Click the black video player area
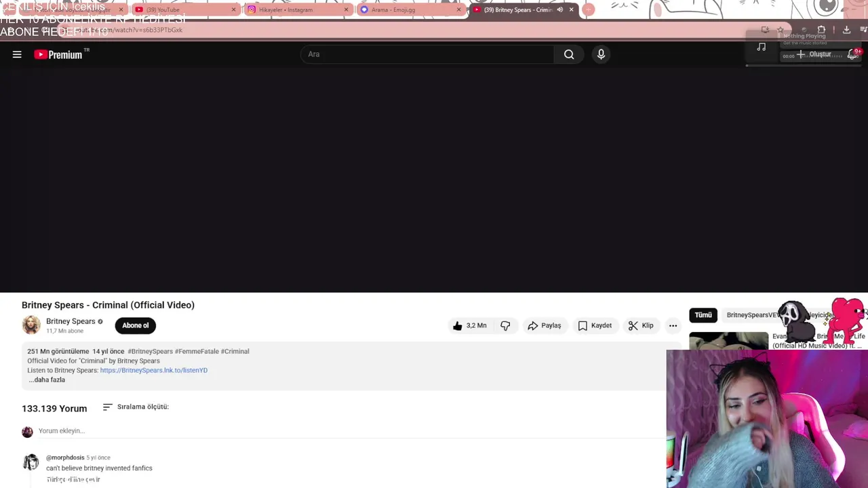Screen dimensions: 868x488 [434, 180]
